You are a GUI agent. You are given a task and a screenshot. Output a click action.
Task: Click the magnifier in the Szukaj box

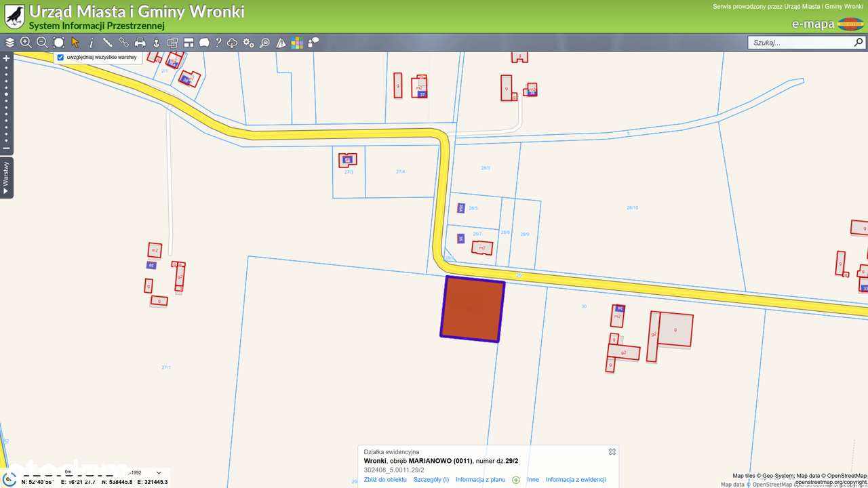859,42
